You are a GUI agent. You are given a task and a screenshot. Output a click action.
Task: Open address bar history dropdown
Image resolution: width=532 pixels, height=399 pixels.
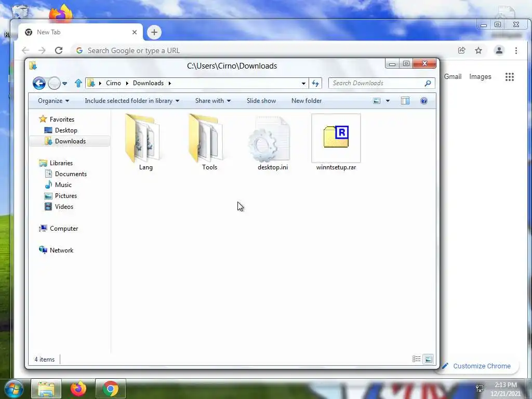point(303,84)
